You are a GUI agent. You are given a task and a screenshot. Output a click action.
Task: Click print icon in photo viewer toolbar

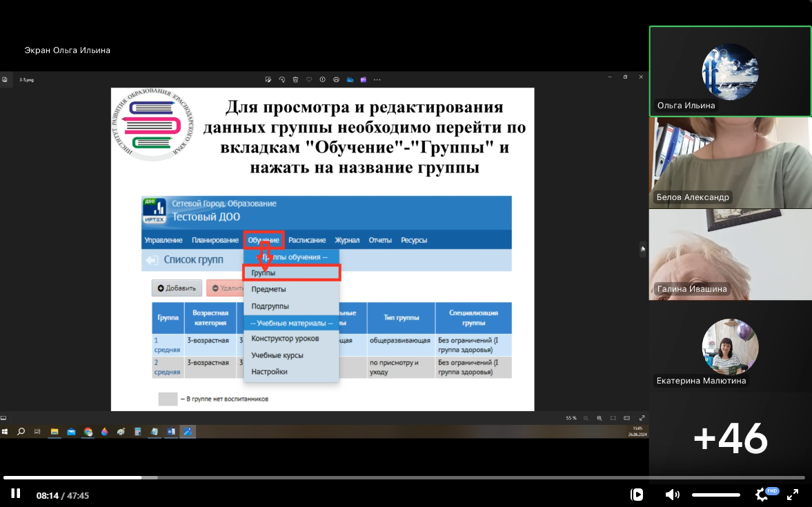[x=336, y=79]
